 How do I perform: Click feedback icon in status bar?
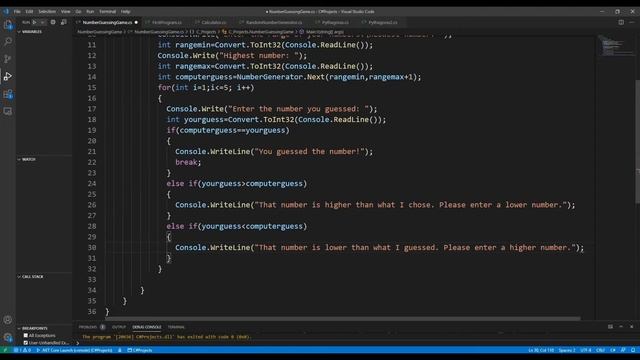tap(623, 350)
